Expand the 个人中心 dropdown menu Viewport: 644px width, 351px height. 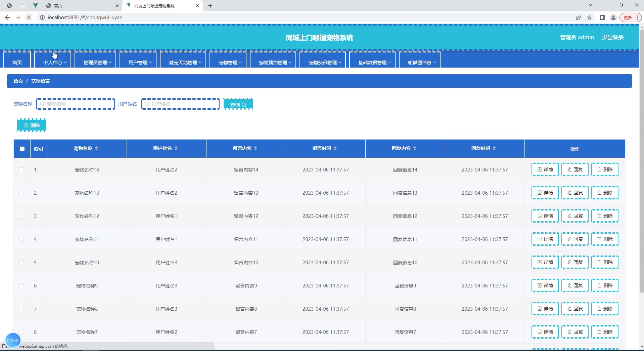[55, 63]
